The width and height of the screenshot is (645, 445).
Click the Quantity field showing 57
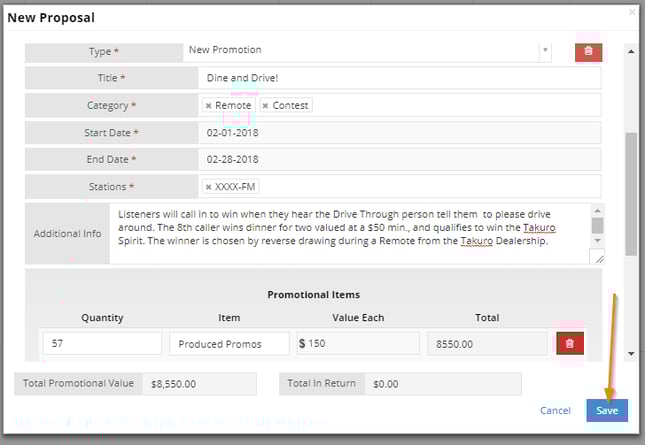click(102, 343)
